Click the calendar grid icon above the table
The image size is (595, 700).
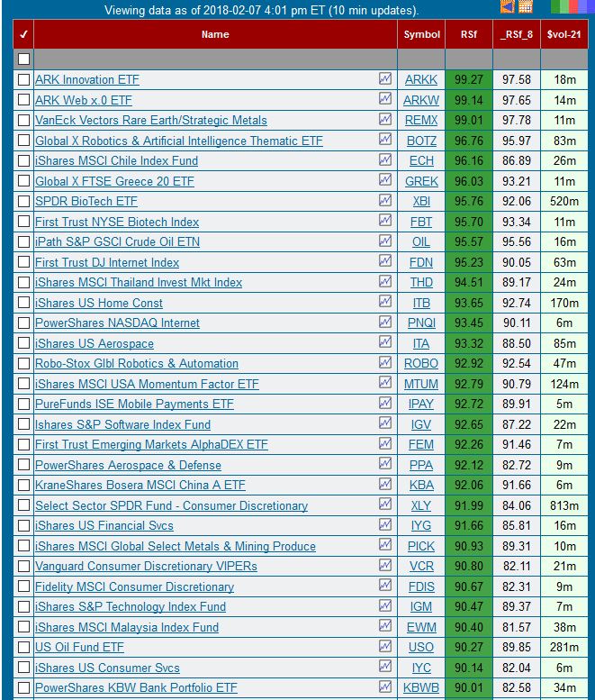point(526,6)
